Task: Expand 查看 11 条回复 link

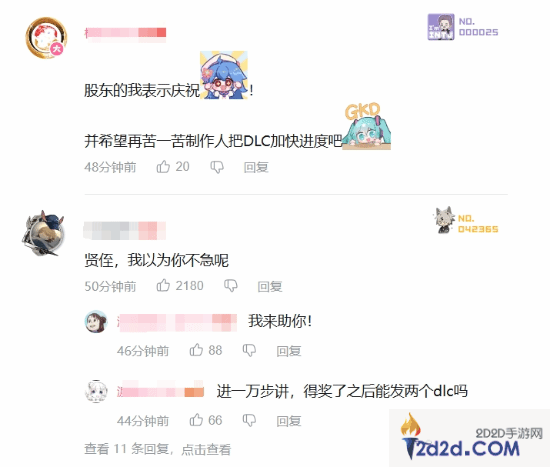Action: [x=157, y=449]
